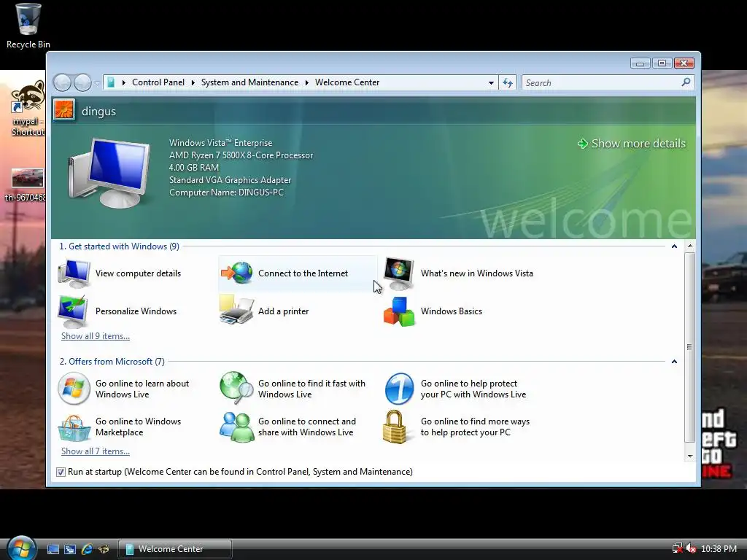Click Switch between windows quick launch icon
The height and width of the screenshot is (560, 747).
click(x=70, y=549)
